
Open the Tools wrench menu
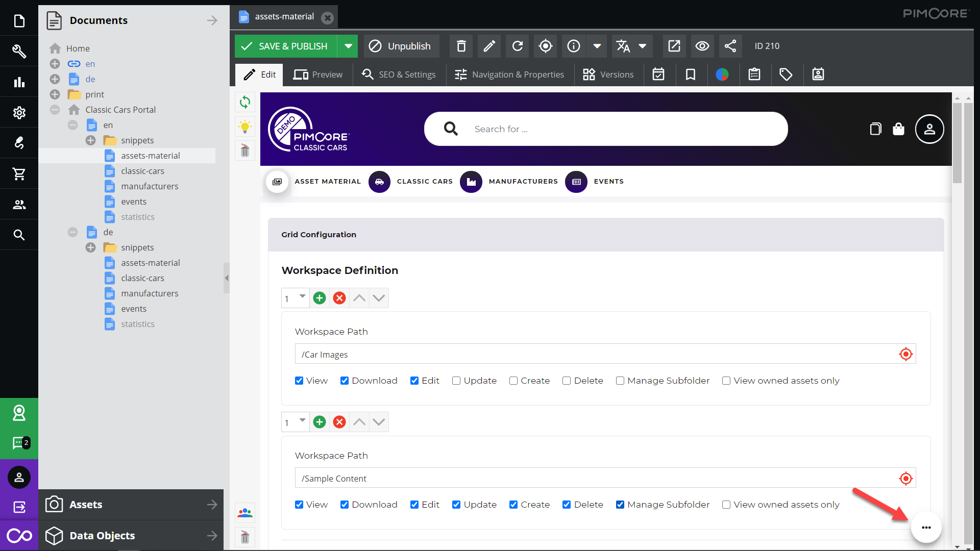pyautogui.click(x=19, y=51)
